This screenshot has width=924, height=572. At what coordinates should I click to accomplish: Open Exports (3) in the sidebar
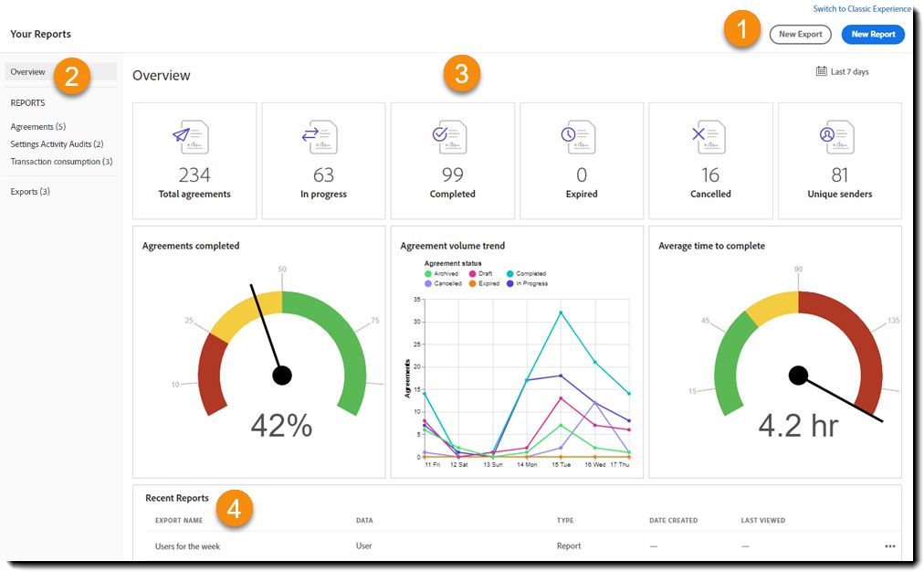[x=30, y=192]
